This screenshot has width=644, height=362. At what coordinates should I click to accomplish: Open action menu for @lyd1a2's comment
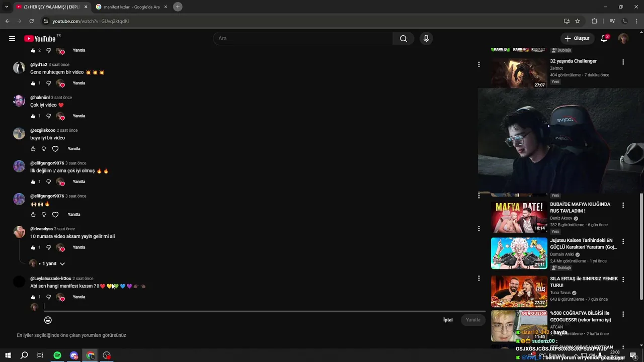478,64
